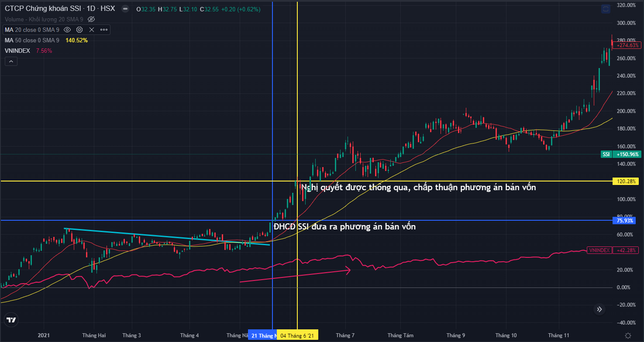
Task: Select text note 'ĐHCĐ SSI đưa ra phương án bán vốn'
Action: [344, 227]
